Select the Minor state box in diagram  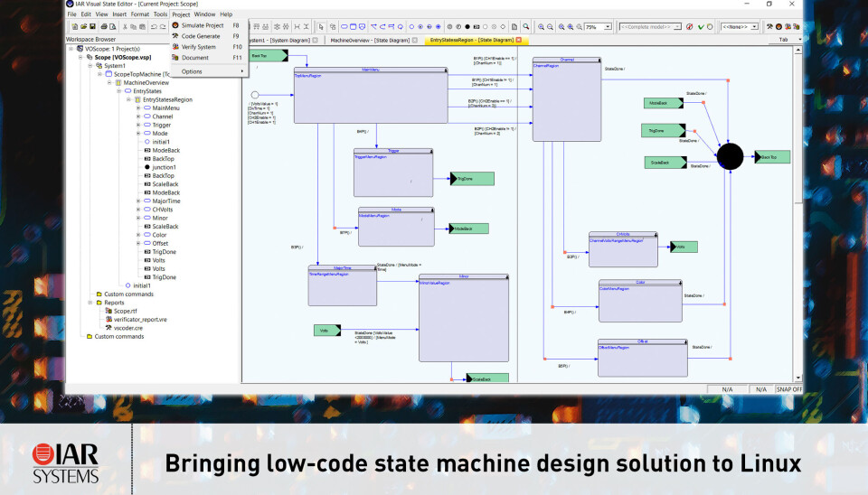463,318
